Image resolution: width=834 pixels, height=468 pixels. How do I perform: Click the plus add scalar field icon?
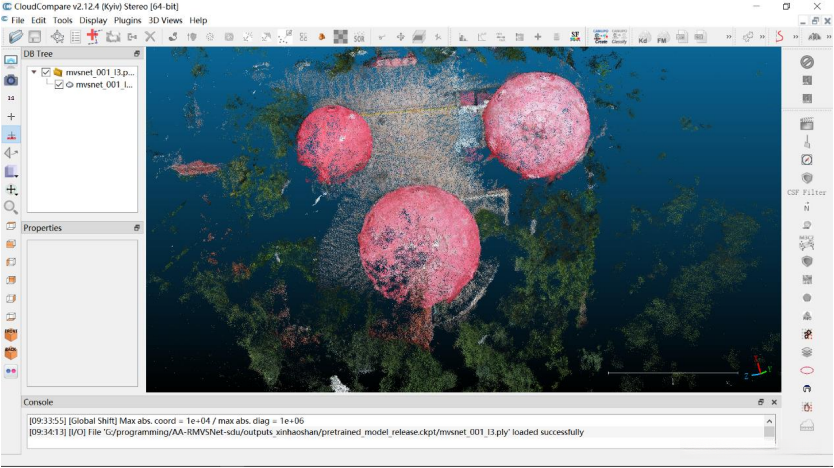click(538, 37)
